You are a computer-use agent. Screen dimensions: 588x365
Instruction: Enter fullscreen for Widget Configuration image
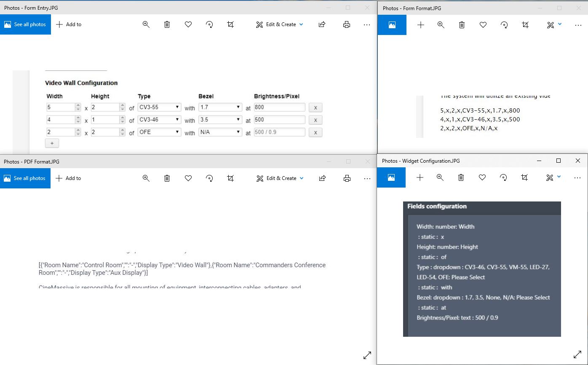click(577, 355)
